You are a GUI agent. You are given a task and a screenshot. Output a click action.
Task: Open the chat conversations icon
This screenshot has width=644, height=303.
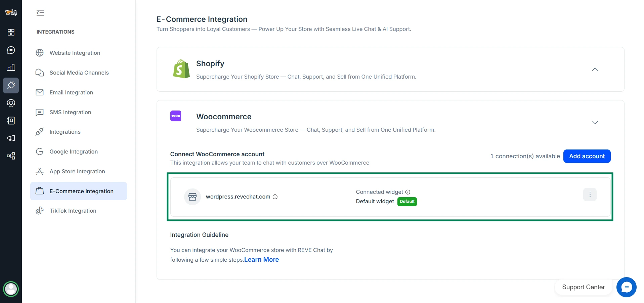[11, 50]
